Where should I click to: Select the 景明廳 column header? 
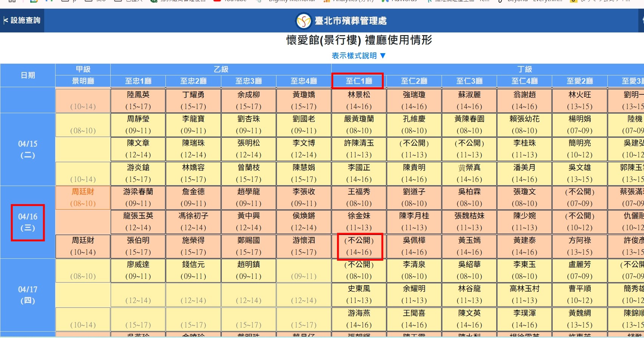click(x=83, y=81)
